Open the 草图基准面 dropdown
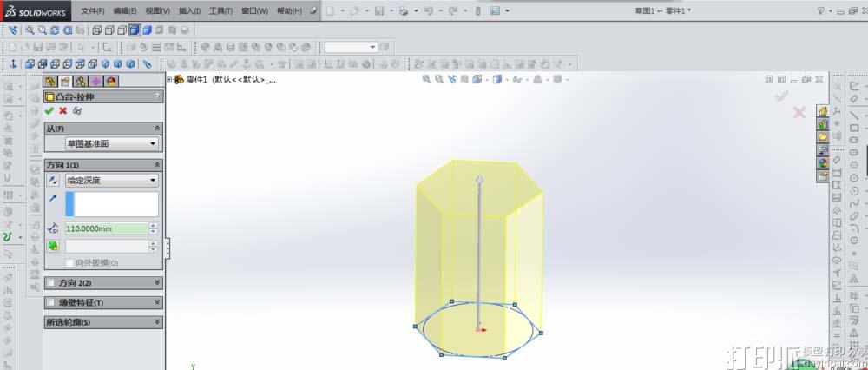Screen dimensions: 868x370 click(x=112, y=144)
